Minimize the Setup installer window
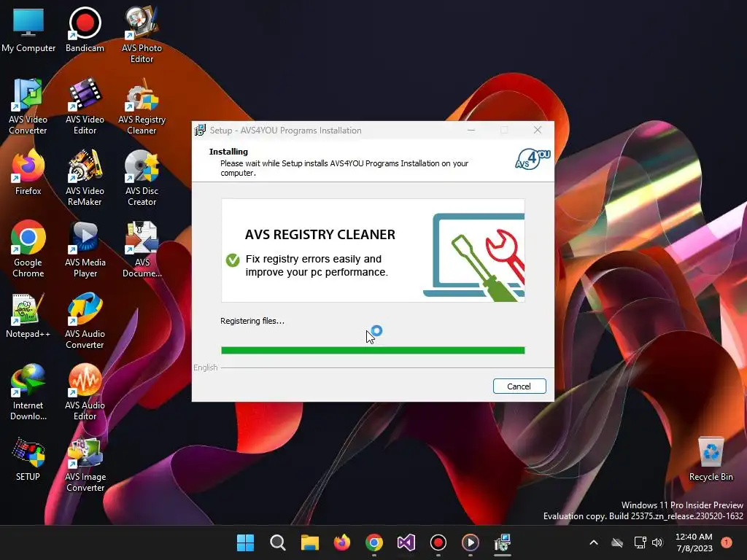747x560 pixels. click(471, 130)
